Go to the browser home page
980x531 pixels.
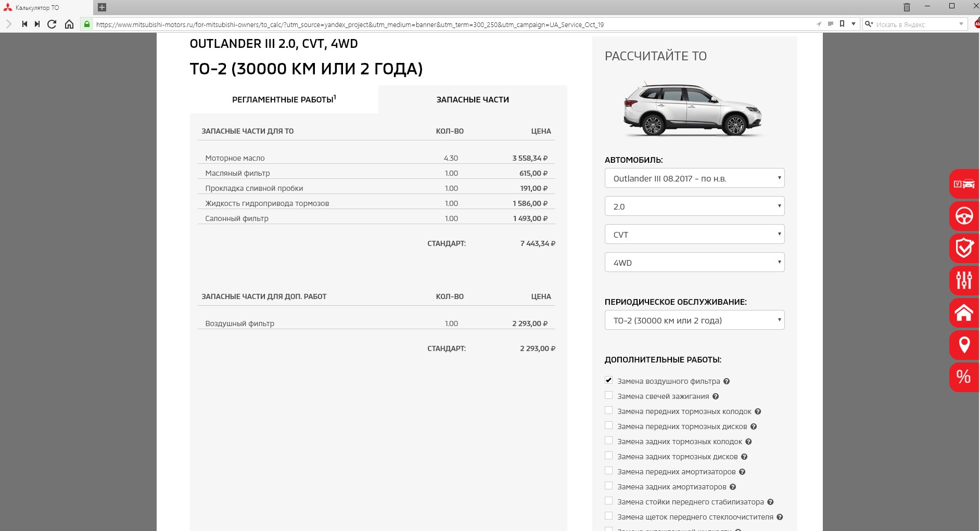click(x=69, y=24)
